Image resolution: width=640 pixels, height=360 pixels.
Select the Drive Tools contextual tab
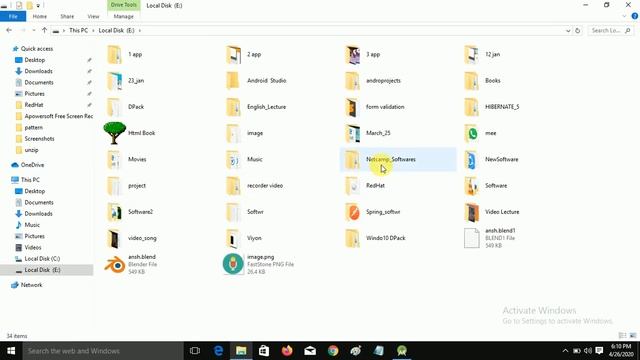123,5
